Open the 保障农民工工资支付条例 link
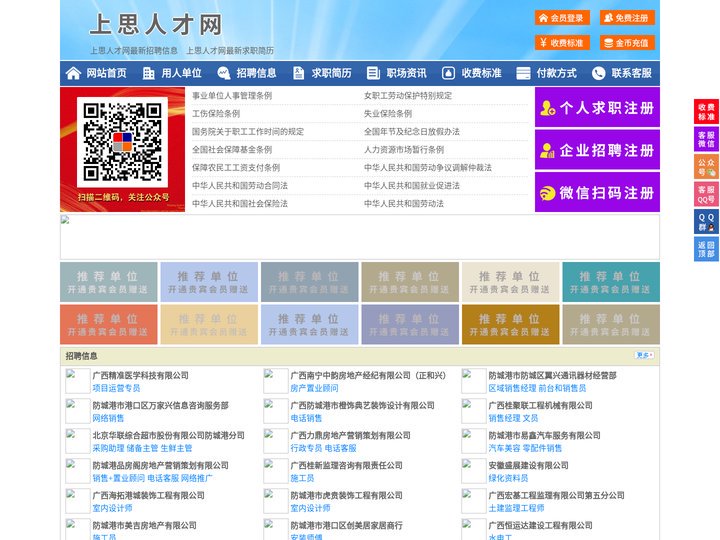Viewport: 720px width, 540px height. [x=236, y=168]
